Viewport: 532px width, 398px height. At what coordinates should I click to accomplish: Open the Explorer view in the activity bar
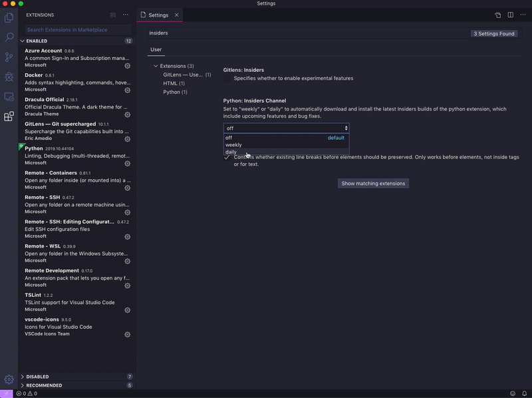pyautogui.click(x=9, y=20)
